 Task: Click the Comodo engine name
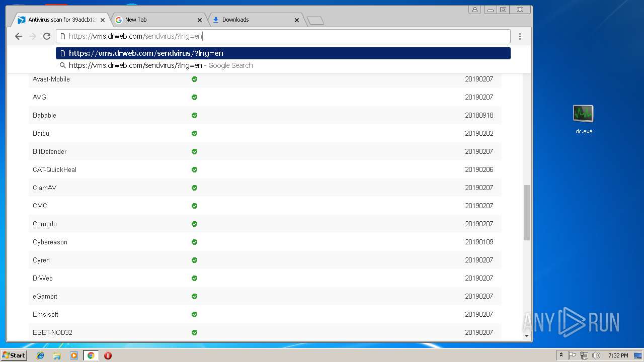pos(45,224)
